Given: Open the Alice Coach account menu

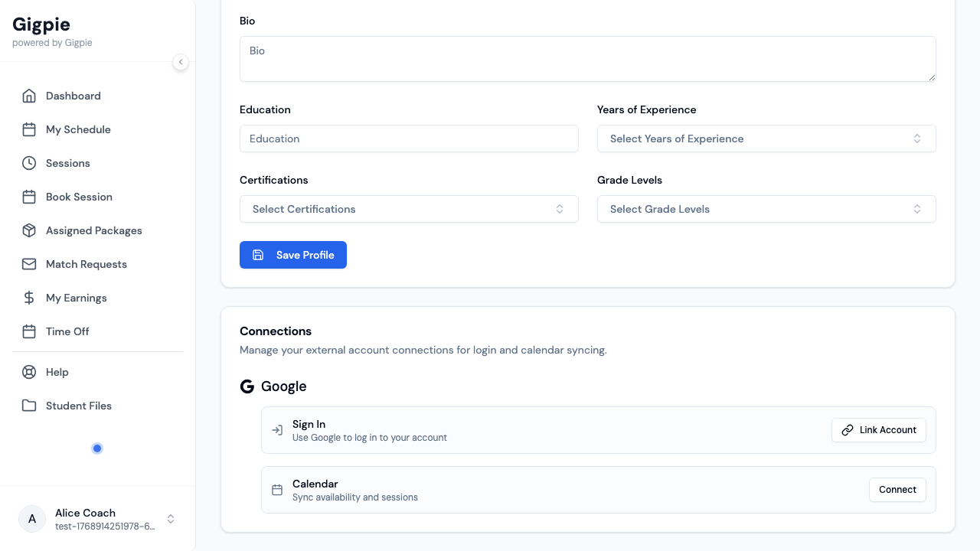Looking at the screenshot, I should [97, 519].
